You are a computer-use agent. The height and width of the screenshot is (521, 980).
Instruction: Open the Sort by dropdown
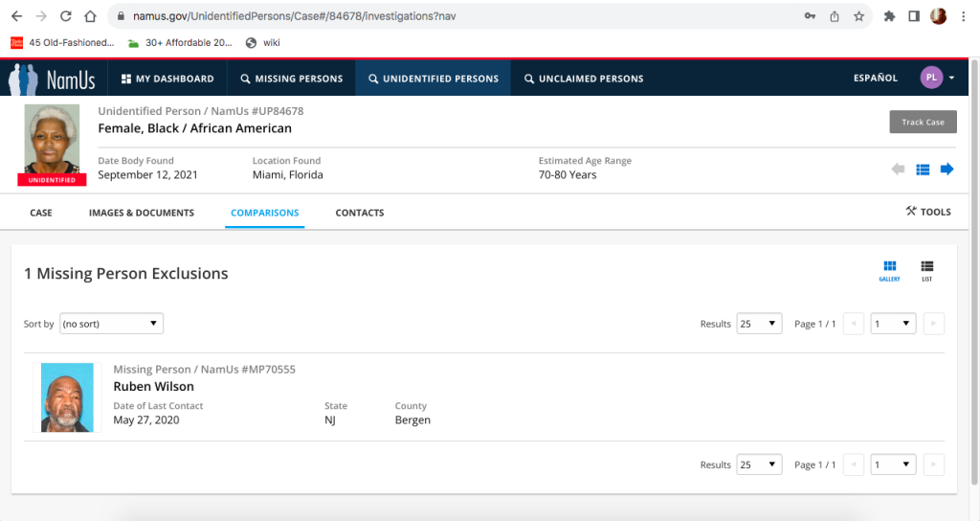pos(111,324)
